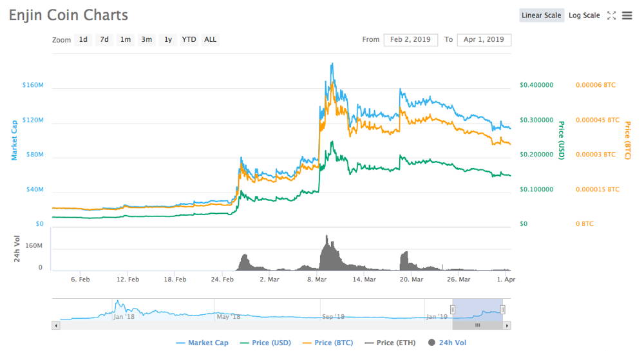Click the 1. Apr date label
This screenshot has height=351, width=644.
tap(506, 279)
